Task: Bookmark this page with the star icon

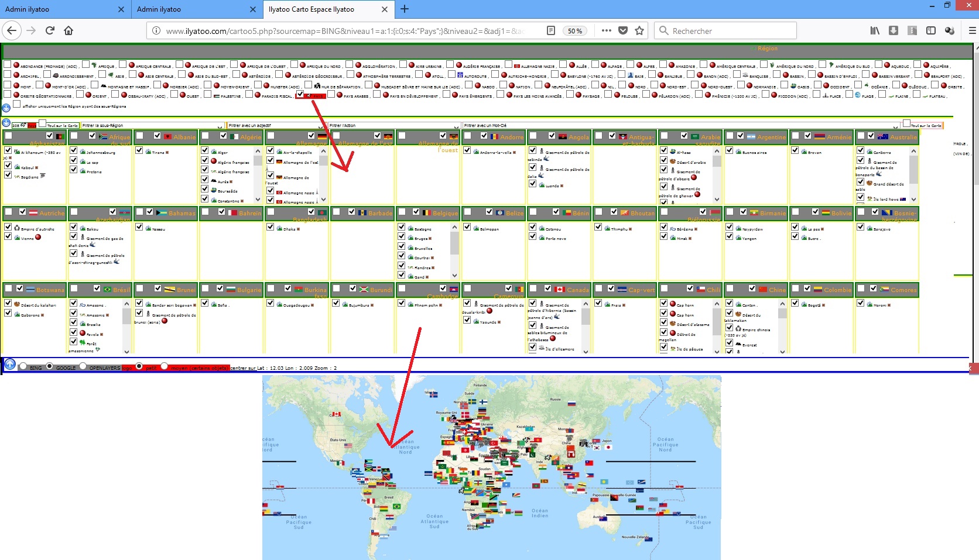Action: pos(639,30)
